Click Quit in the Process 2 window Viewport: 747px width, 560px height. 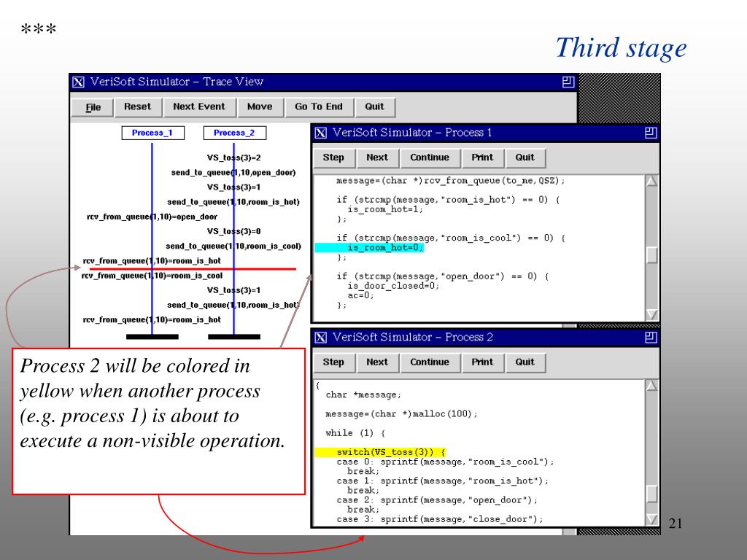(x=525, y=362)
